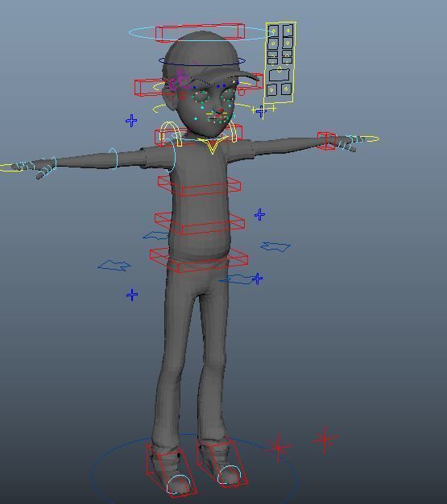Click the top-left slider box in the yellow face panel
The width and height of the screenshot is (447, 504).
pyautogui.click(x=273, y=31)
